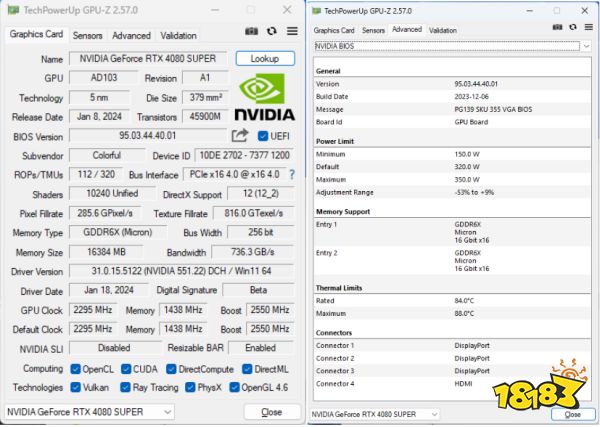Click the Device ID field
Screen dimensions: 600x427
(245, 156)
